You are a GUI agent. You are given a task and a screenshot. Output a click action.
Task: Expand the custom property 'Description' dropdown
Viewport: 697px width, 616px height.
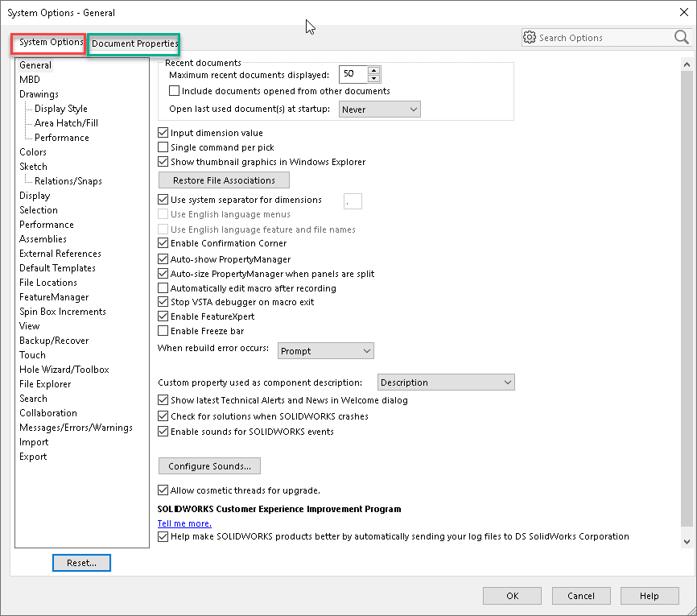[x=445, y=382]
